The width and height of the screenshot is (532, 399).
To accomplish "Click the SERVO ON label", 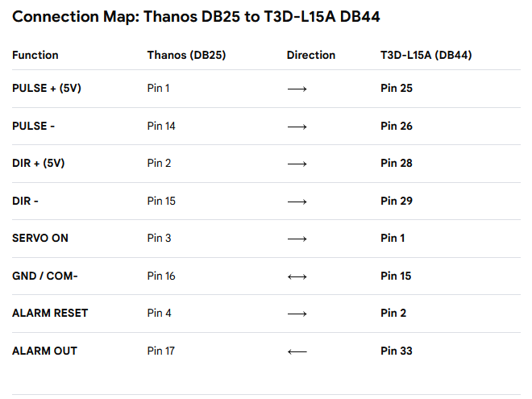I will (x=40, y=238).
